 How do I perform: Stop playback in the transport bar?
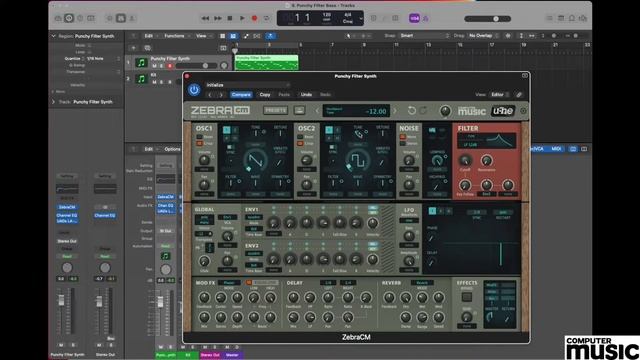pyautogui.click(x=230, y=18)
